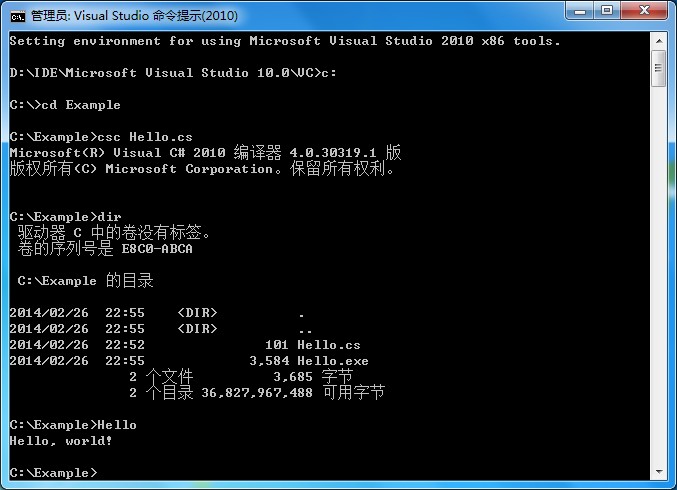Click 'C:\Example 的目录' heading line
677x490 pixels.
coord(85,281)
